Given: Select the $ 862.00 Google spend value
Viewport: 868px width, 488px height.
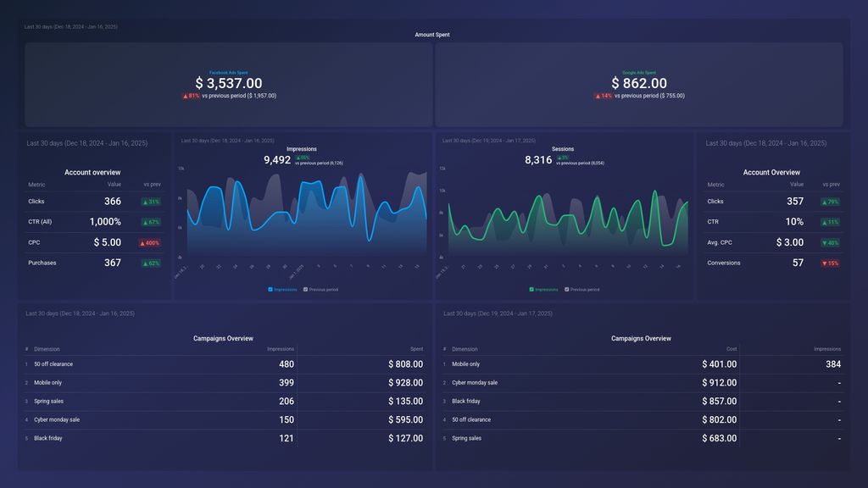Looking at the screenshot, I should point(639,83).
